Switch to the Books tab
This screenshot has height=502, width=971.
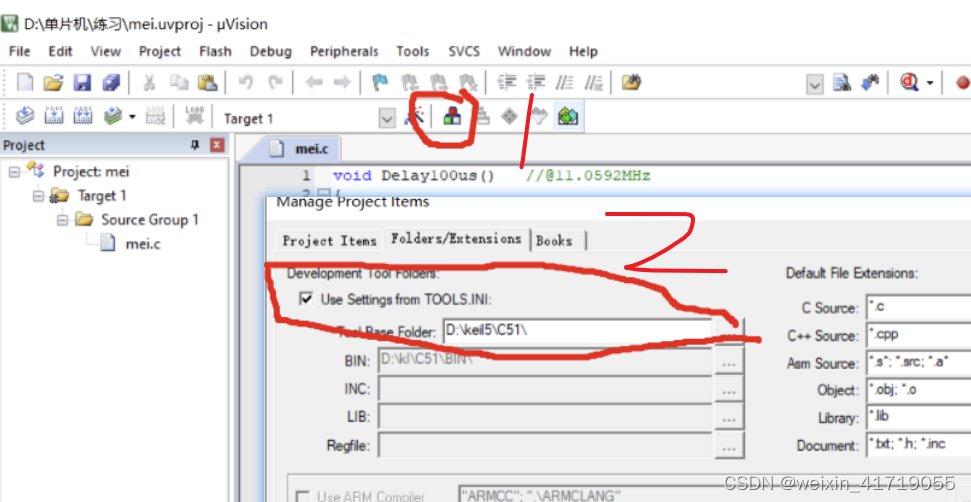point(555,241)
